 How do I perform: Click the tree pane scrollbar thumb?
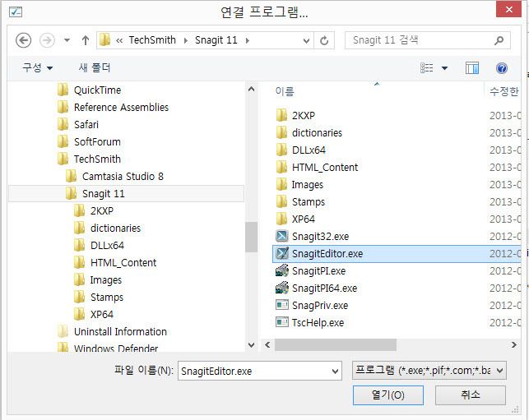252,237
